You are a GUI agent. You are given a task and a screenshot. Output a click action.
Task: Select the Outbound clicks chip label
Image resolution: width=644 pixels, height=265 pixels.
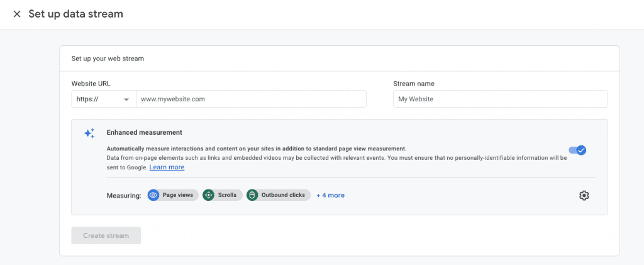pyautogui.click(x=284, y=195)
